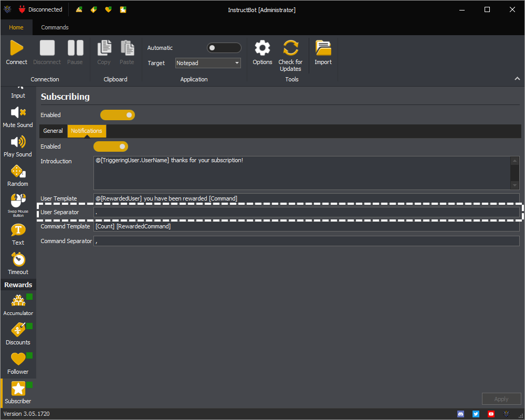Viewport: 525px width, 420px height.
Task: Open the Target application dropdown
Action: tap(208, 63)
